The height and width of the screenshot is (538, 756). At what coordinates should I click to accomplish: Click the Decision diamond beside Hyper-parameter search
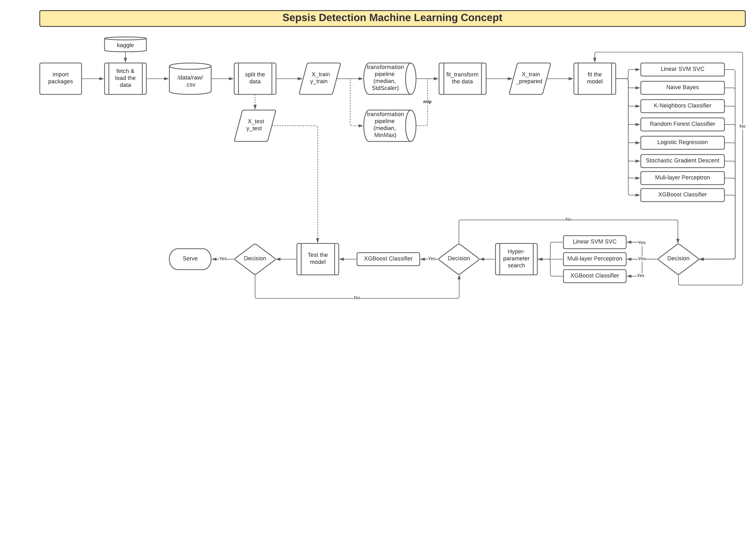click(x=458, y=259)
